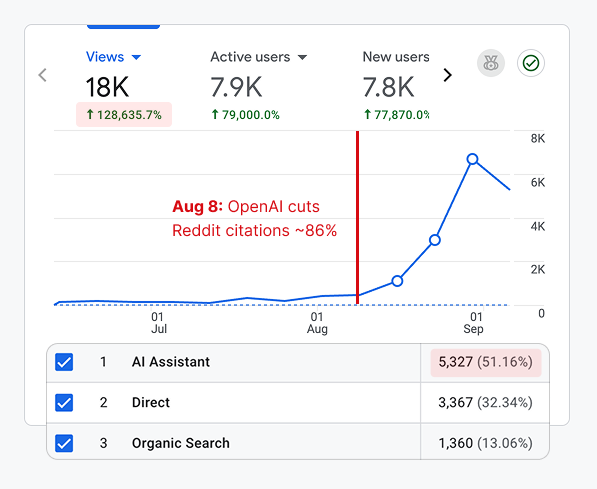Viewport: 597px width, 489px height.
Task: Click rank number 3 in the table
Action: coord(103,443)
